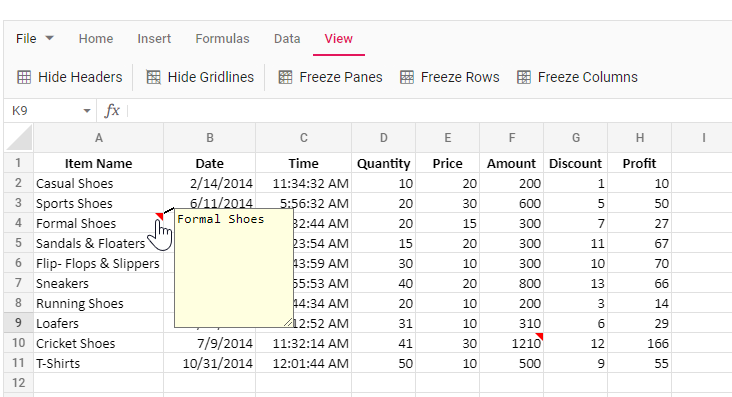Click the red note indicator near Formal Shoes

click(x=160, y=216)
